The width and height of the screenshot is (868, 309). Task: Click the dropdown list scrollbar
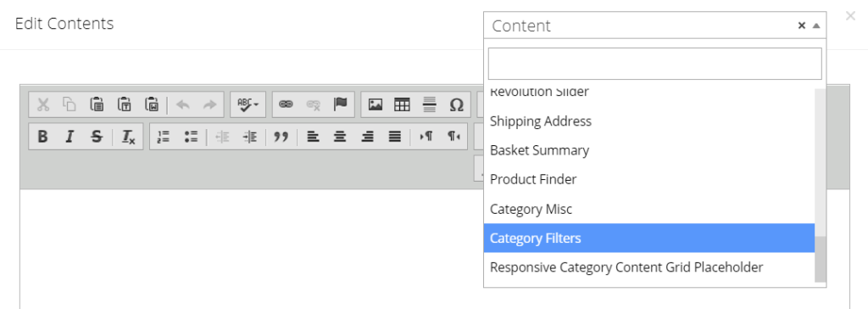820,259
